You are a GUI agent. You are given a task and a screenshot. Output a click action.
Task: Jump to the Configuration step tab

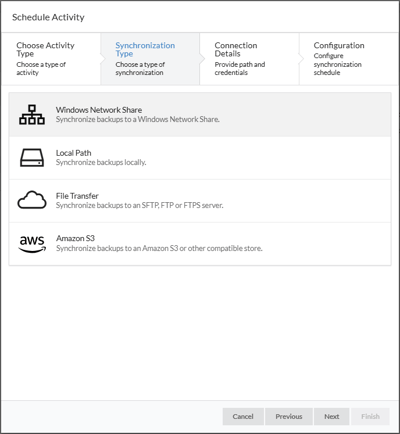click(x=349, y=59)
